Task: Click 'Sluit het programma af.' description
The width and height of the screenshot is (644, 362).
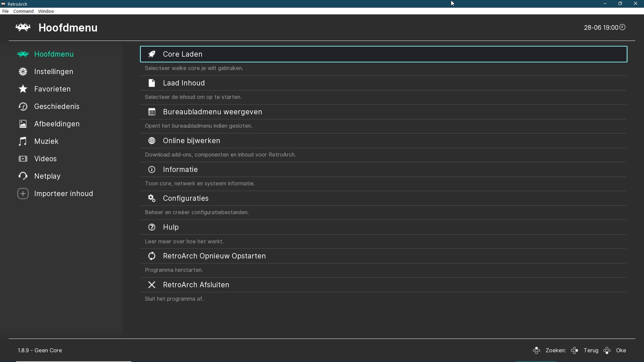Action: [174, 299]
